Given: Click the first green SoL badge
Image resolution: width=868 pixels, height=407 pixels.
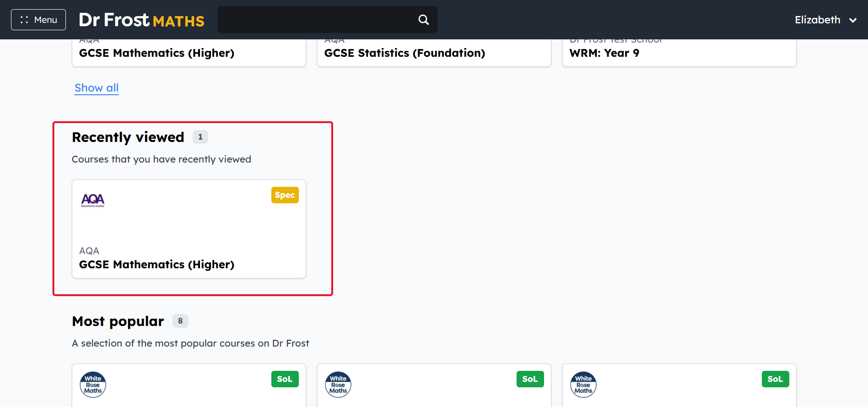Looking at the screenshot, I should pos(285,379).
